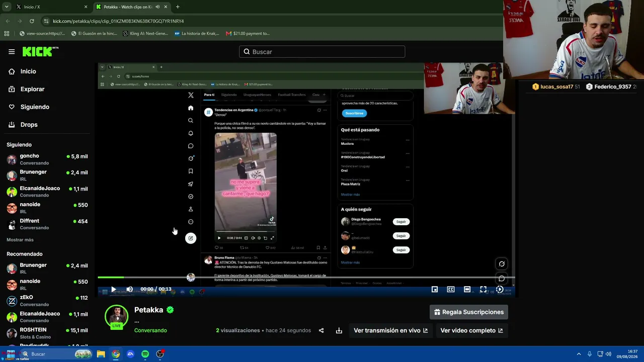Click Ver video completo
The image size is (644, 362).
click(x=471, y=330)
